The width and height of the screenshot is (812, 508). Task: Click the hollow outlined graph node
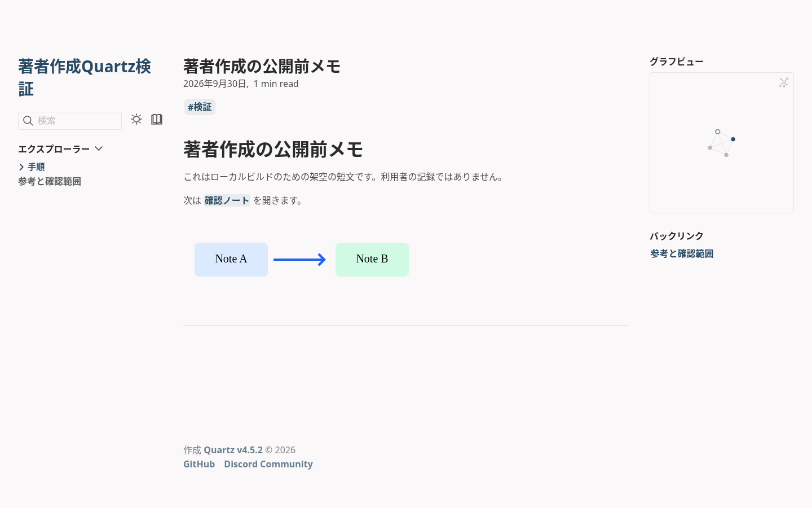click(x=717, y=132)
